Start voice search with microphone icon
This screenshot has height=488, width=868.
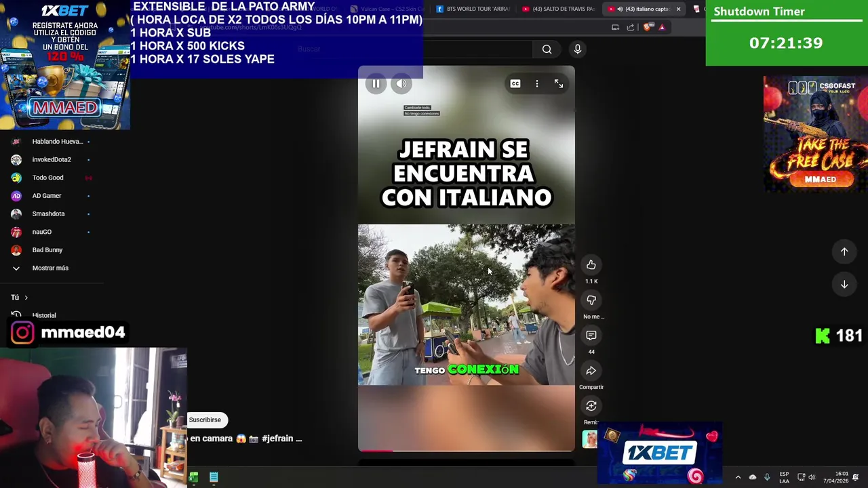(578, 49)
